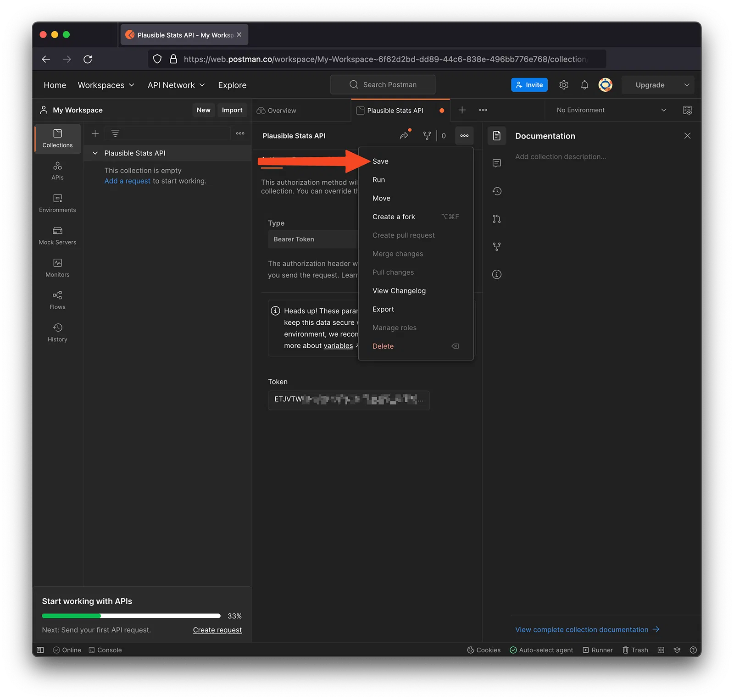Open the Console in the status bar
Screen dimensions: 734x700
[x=105, y=650]
